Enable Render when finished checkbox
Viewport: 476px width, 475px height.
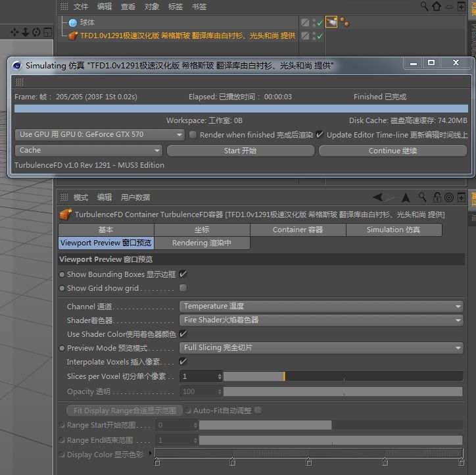point(193,135)
